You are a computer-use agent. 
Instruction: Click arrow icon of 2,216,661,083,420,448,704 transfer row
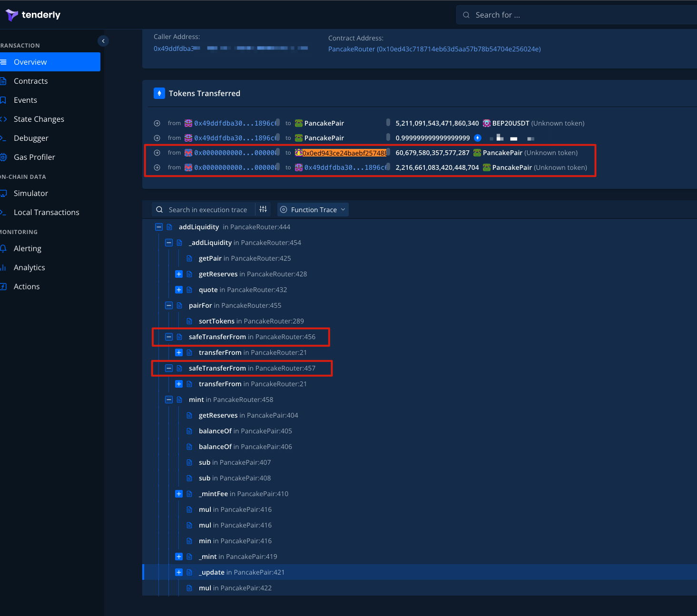(157, 167)
